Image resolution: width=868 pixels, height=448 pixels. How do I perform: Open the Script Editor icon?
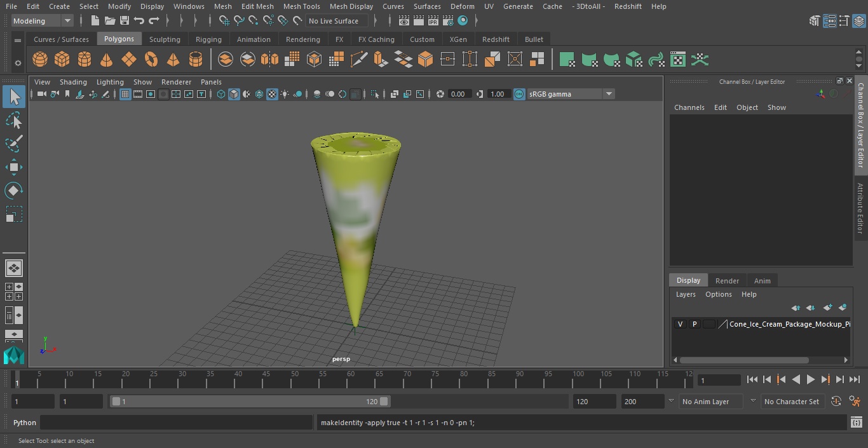tap(856, 423)
